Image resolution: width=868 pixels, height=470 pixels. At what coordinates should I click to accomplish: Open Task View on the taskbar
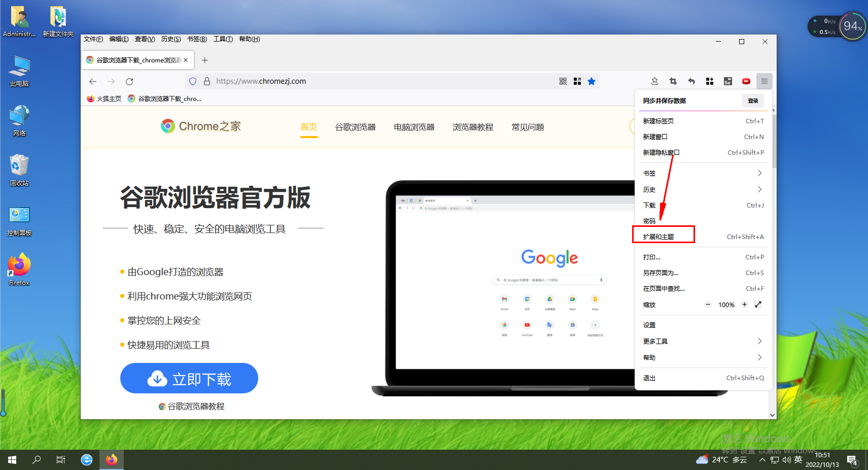click(x=61, y=460)
